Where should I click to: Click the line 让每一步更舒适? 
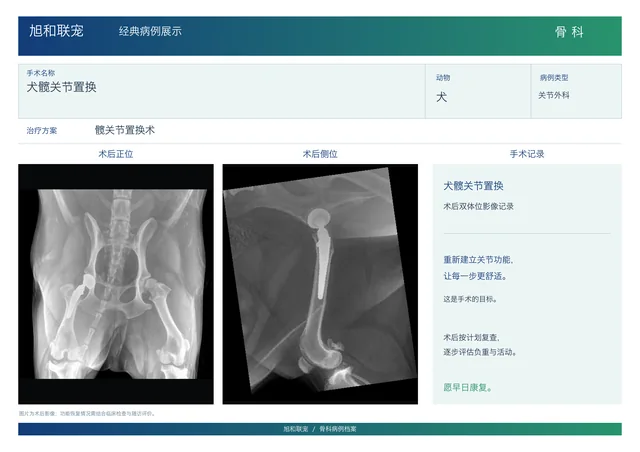(475, 276)
